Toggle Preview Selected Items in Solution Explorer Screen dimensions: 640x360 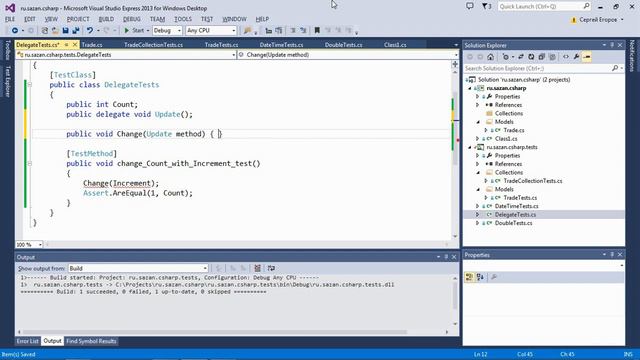[x=587, y=57]
